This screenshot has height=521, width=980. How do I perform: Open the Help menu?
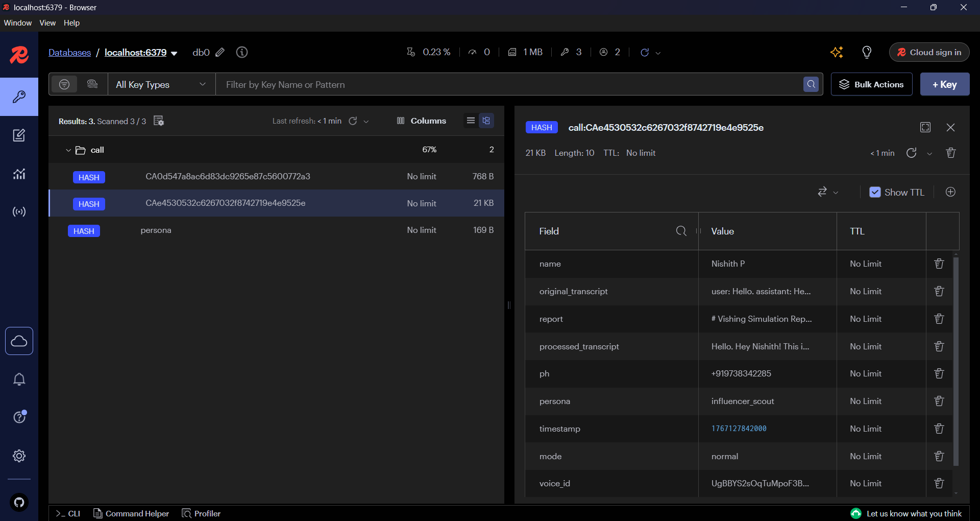[71, 23]
